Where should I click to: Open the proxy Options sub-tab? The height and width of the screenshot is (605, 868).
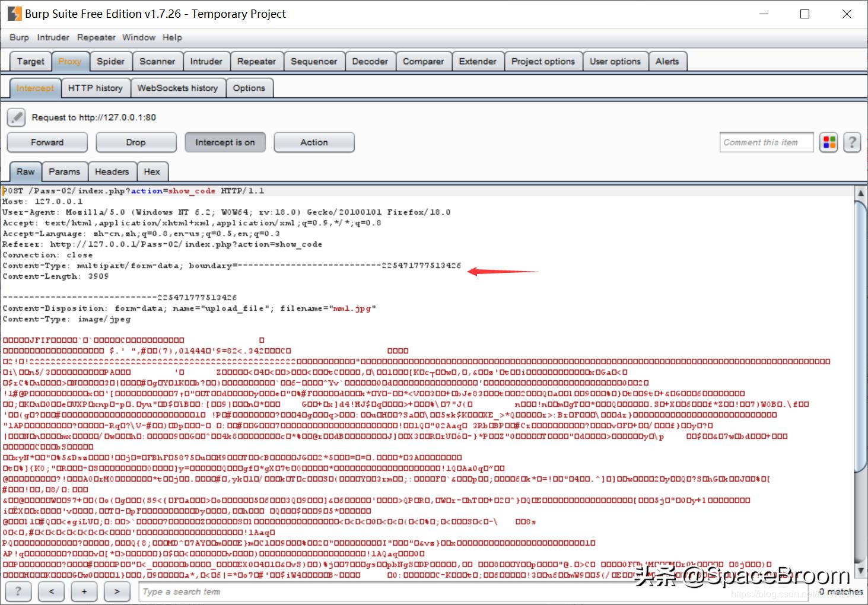[249, 88]
